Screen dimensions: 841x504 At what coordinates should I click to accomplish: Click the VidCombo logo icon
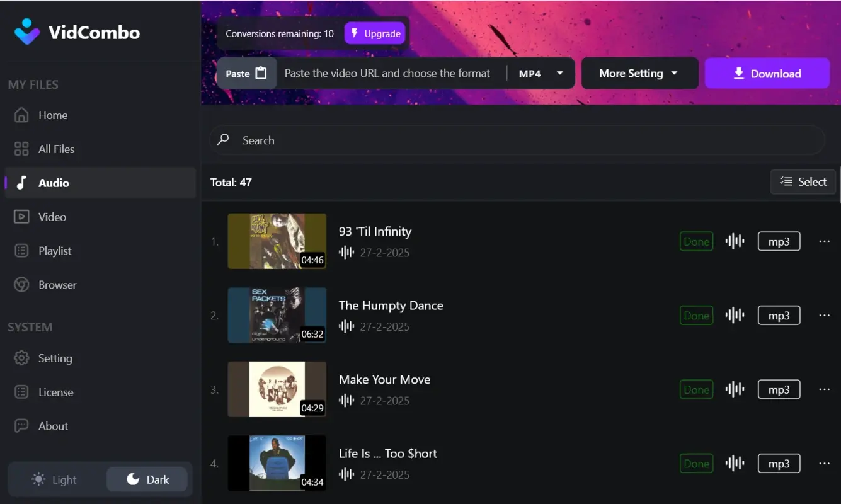(26, 31)
